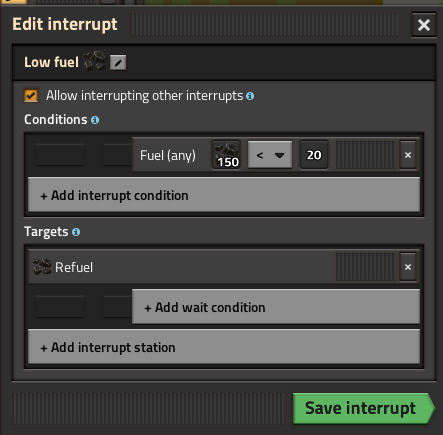Click Add interrupt station button
This screenshot has width=443, height=435.
224,347
